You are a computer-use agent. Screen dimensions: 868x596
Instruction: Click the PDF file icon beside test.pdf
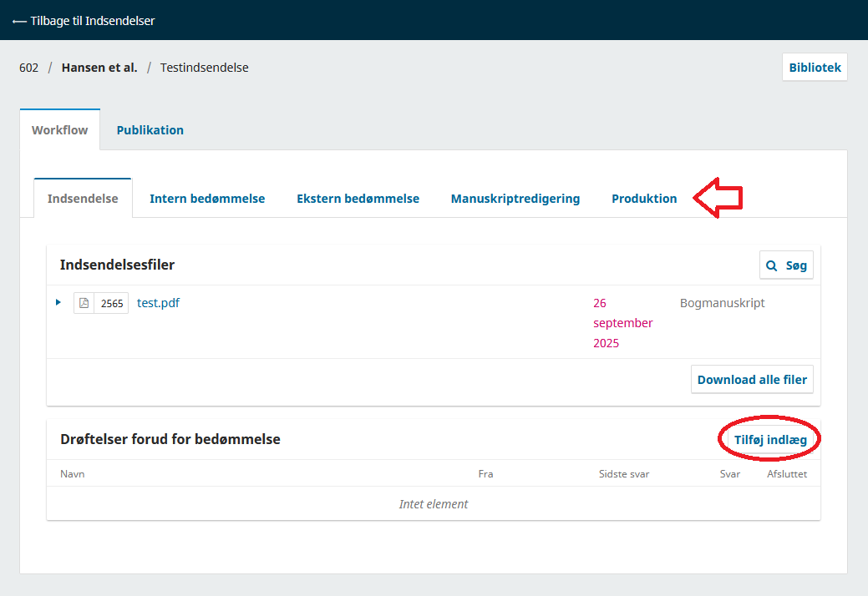click(x=84, y=304)
